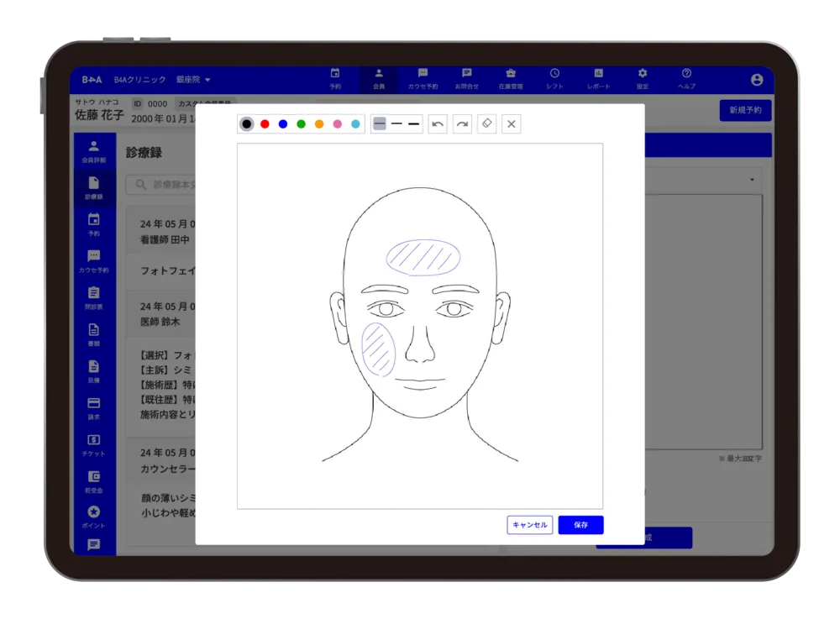Click キャンセル to discard the drawing
Viewport: 840px width, 619px height.
pyautogui.click(x=530, y=525)
